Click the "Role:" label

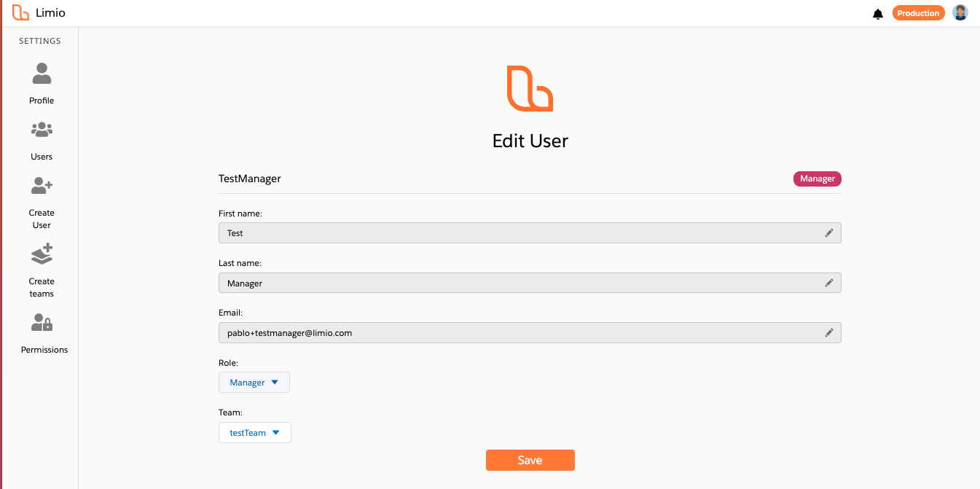point(228,362)
